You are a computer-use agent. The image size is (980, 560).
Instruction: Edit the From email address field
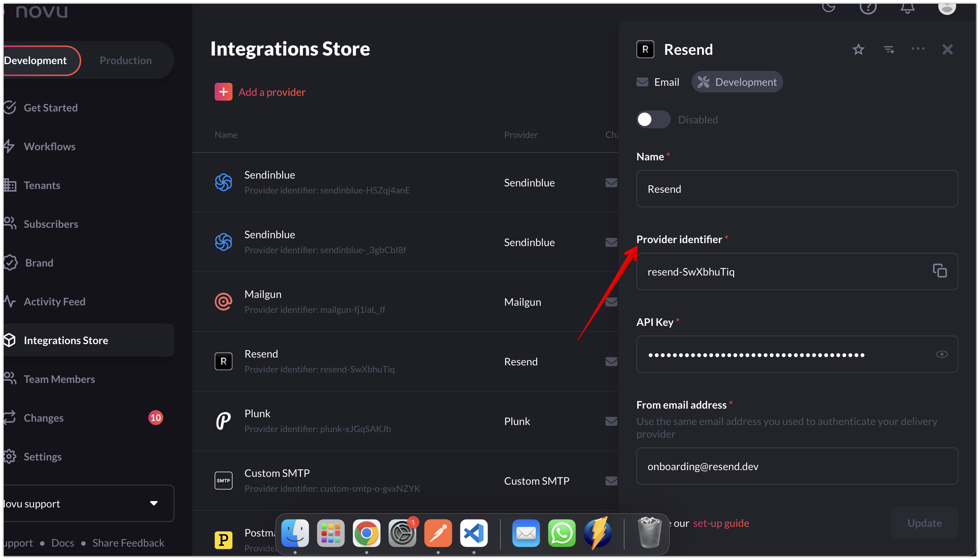(x=797, y=466)
